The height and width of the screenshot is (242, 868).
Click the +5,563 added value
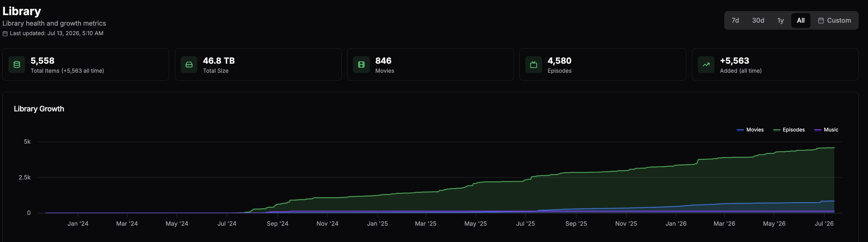[735, 61]
